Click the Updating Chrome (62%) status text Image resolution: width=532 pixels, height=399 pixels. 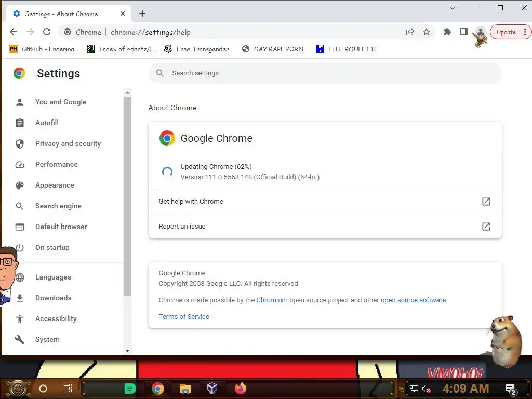point(216,167)
